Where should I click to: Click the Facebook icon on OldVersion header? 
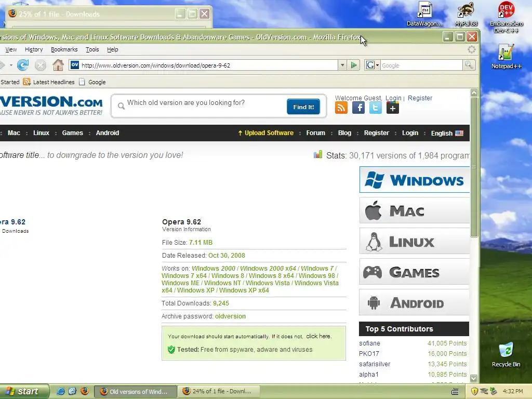[x=358, y=108]
